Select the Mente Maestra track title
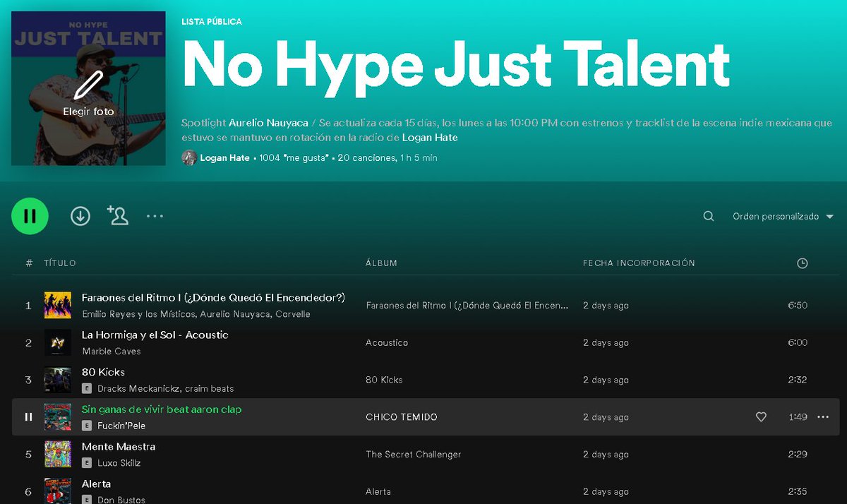The height and width of the screenshot is (504, 847). click(119, 447)
